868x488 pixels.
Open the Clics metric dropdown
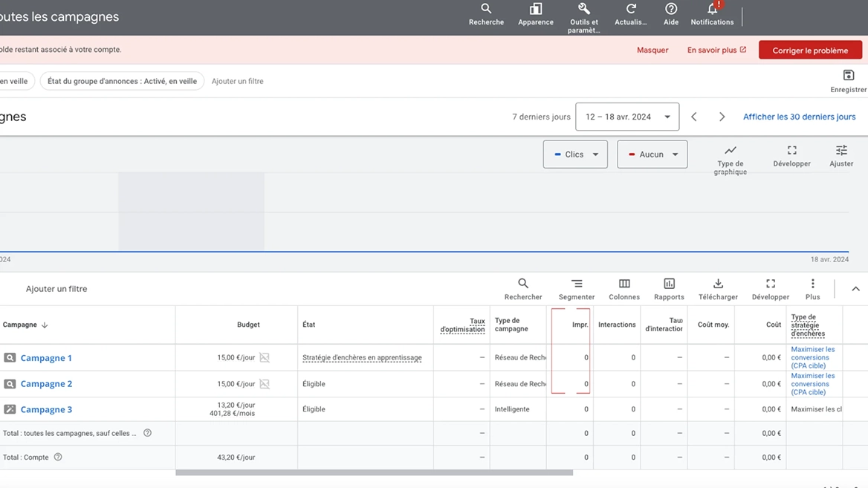click(575, 154)
